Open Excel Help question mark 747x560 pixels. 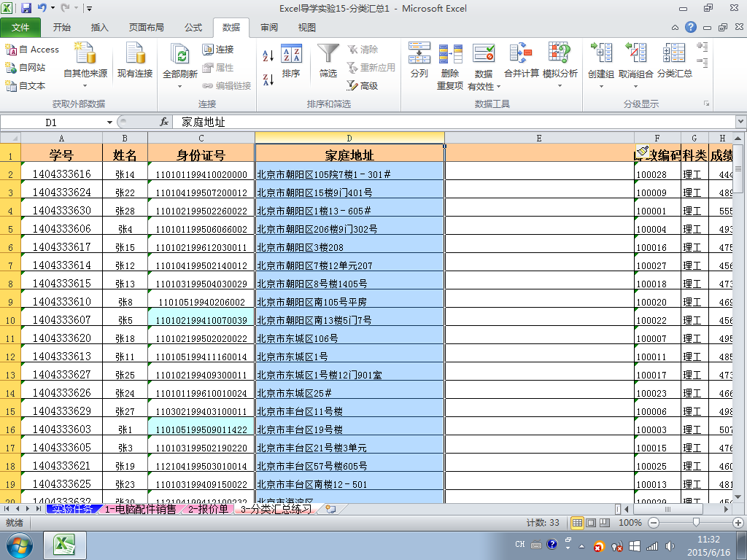(690, 27)
